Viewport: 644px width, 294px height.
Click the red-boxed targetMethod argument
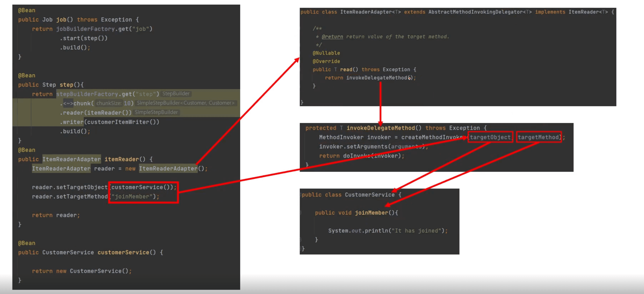point(538,137)
